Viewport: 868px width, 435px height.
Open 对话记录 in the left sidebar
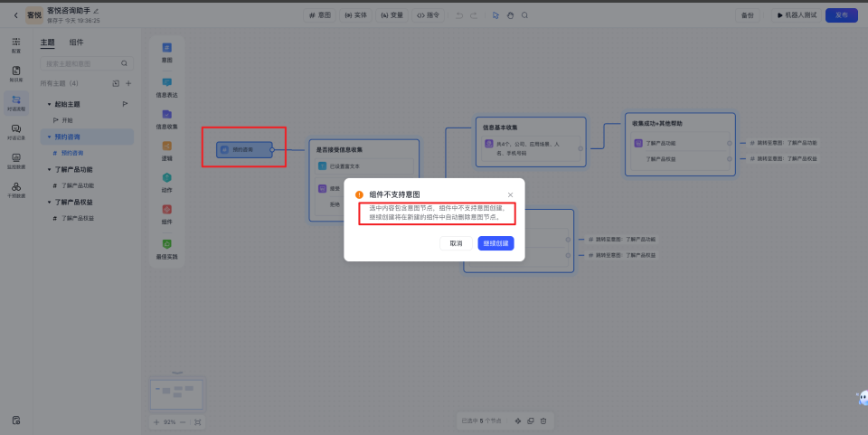click(x=16, y=131)
